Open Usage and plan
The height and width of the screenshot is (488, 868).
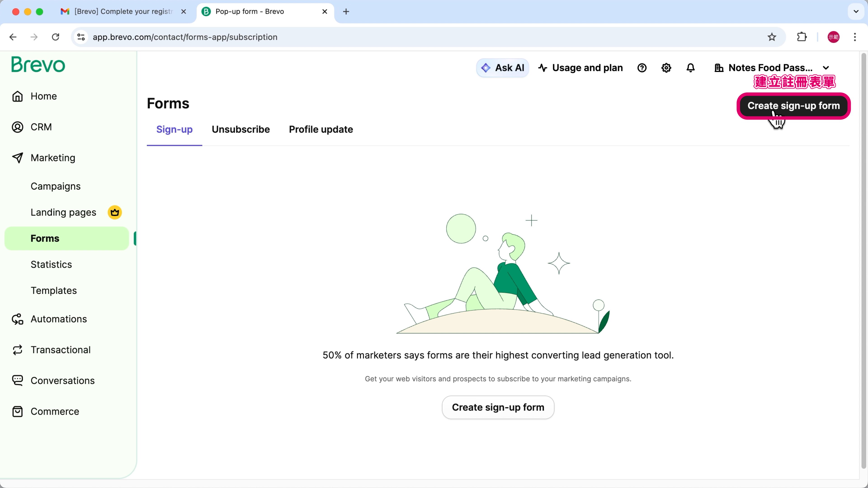tap(580, 68)
